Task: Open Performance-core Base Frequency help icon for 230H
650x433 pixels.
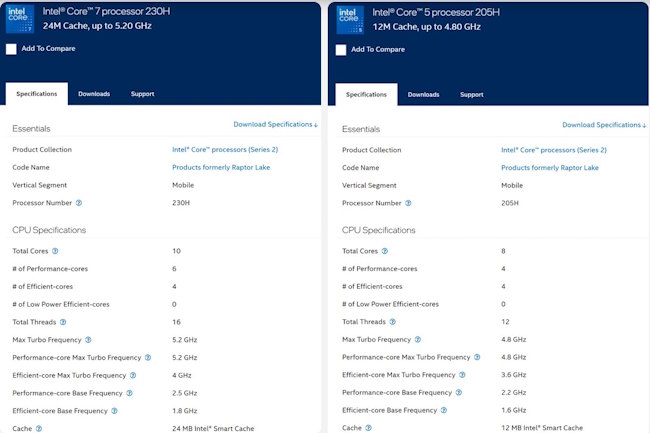Action: (x=129, y=393)
